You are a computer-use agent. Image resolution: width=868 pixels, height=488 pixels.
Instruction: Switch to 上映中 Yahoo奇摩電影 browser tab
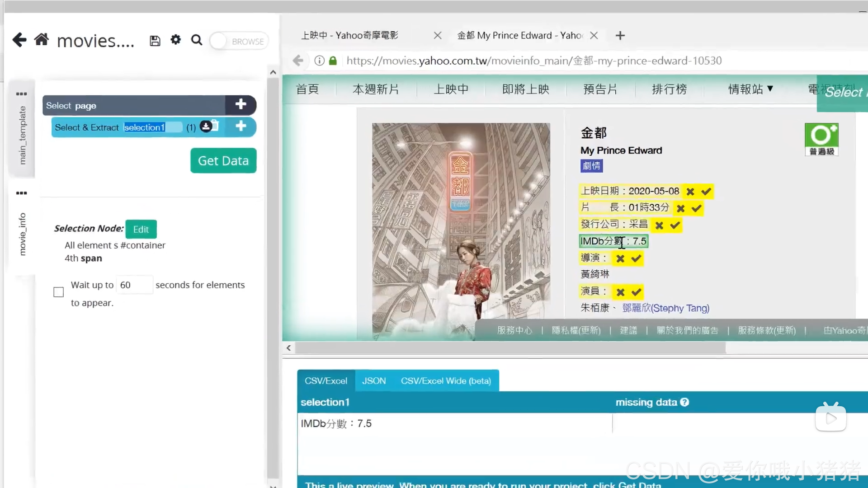[350, 35]
